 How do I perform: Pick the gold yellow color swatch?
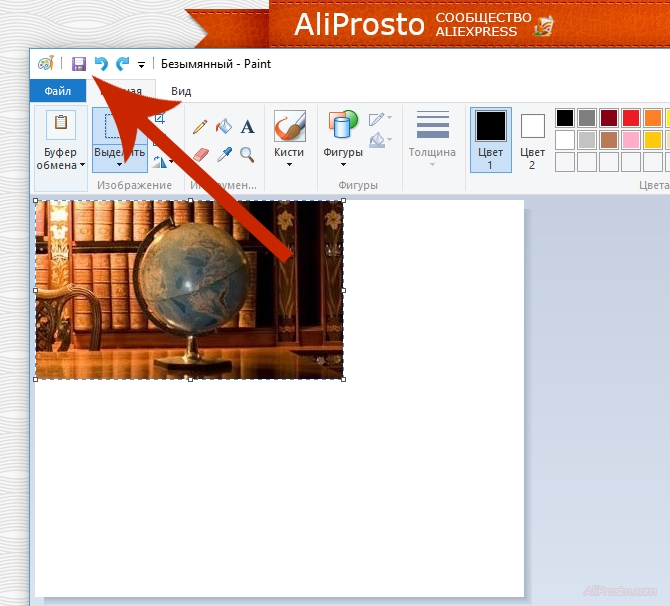coord(653,140)
